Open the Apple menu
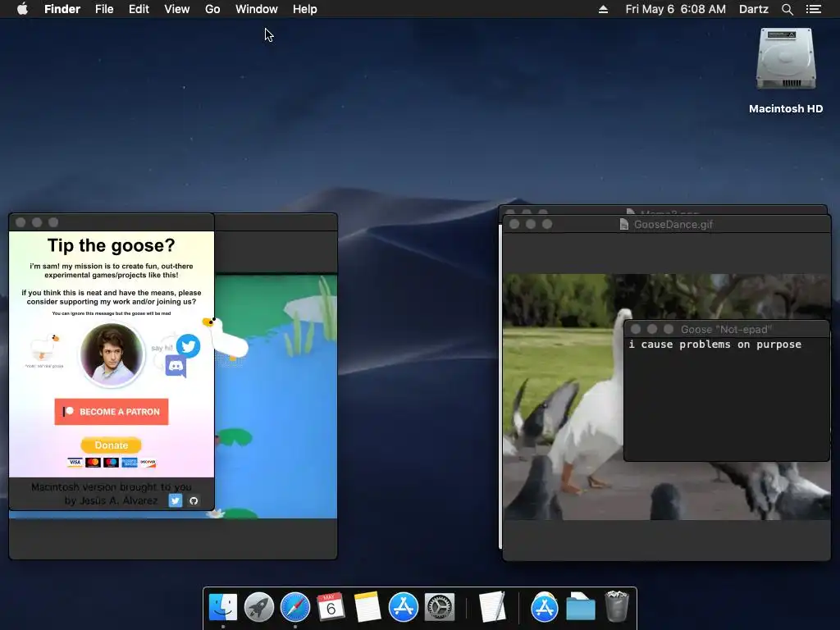Screen dimensions: 840x630 click(22, 9)
